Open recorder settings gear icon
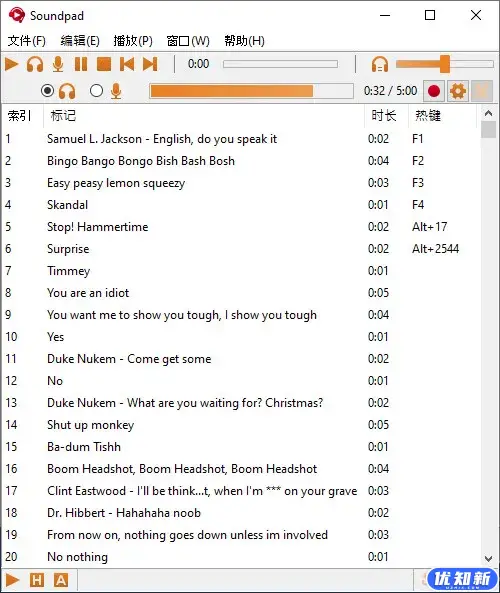The height and width of the screenshot is (593, 500). pyautogui.click(x=458, y=91)
